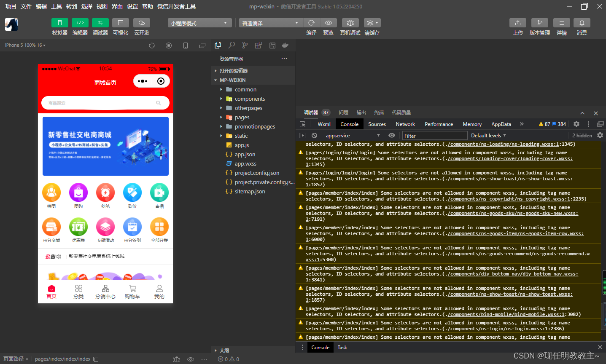This screenshot has width=606, height=364.
Task: Open the 工具 menu
Action: 57,6
